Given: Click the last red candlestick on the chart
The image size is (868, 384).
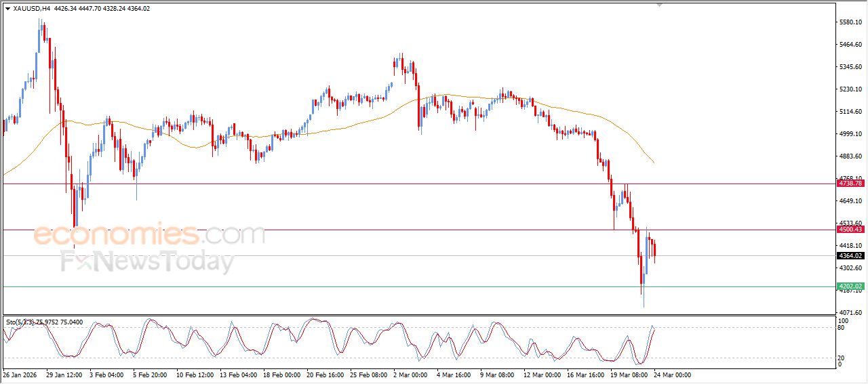Looking at the screenshot, I should [654, 252].
